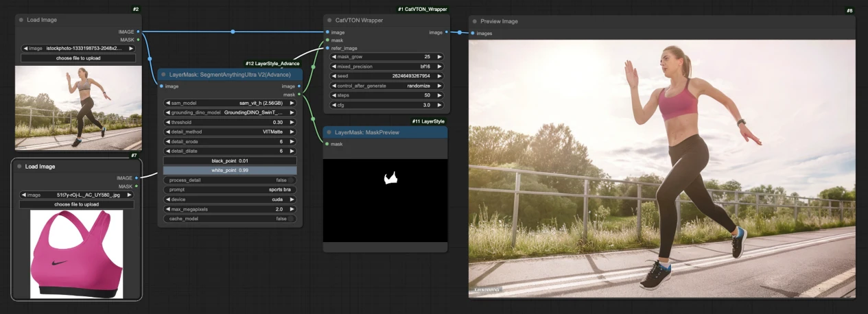
Task: Collapse the LayerMask: MaskPreview node dot
Action: click(329, 132)
